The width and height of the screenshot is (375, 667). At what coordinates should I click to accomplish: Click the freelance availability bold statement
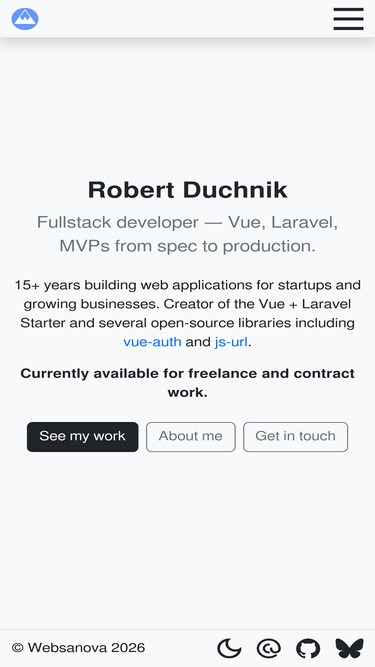[188, 383]
